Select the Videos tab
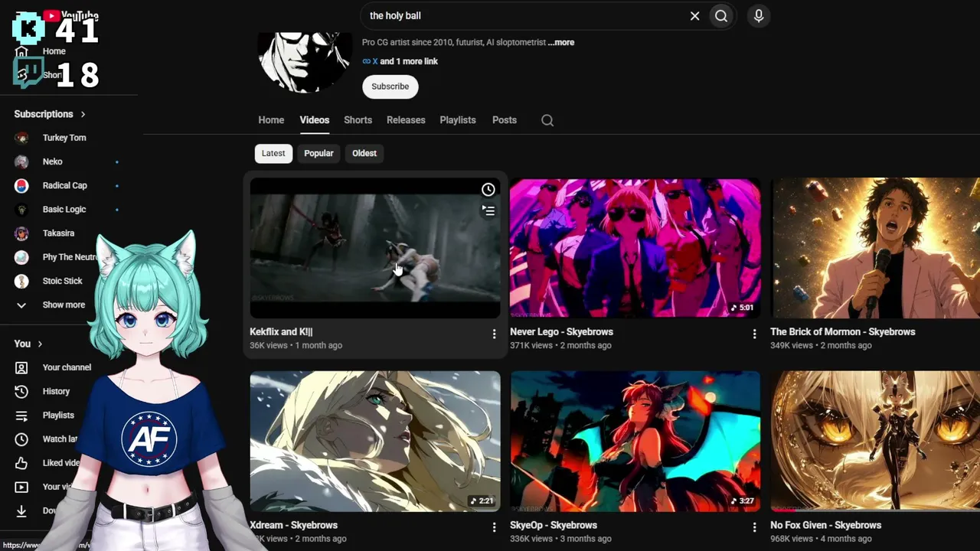 (315, 120)
